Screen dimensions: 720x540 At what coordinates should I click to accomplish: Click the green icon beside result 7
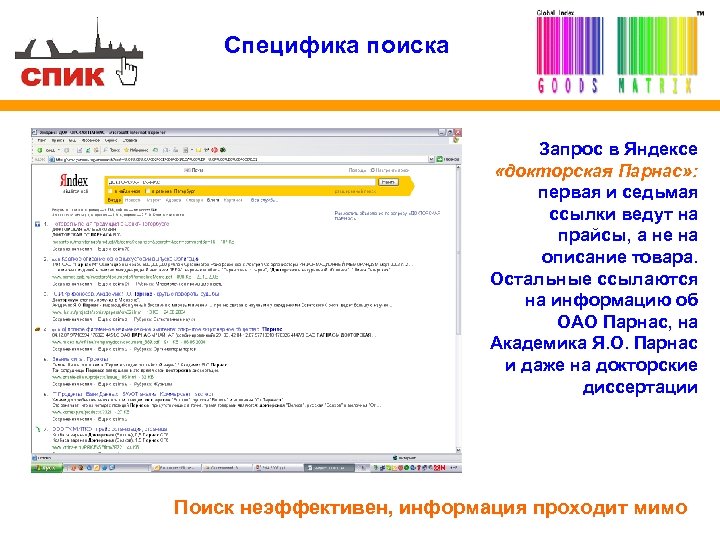38,429
